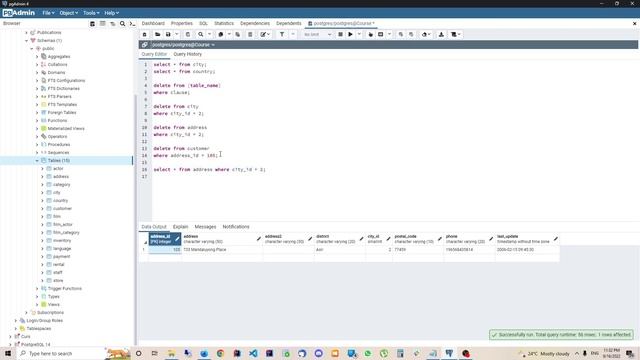Select the address table in the tree
This screenshot has height=360, width=640.
(x=61, y=177)
